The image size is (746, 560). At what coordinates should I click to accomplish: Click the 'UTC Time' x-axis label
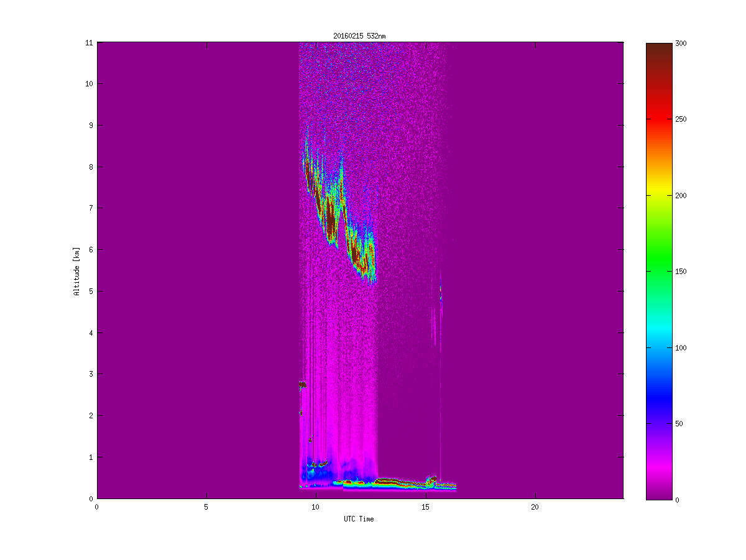tap(359, 519)
